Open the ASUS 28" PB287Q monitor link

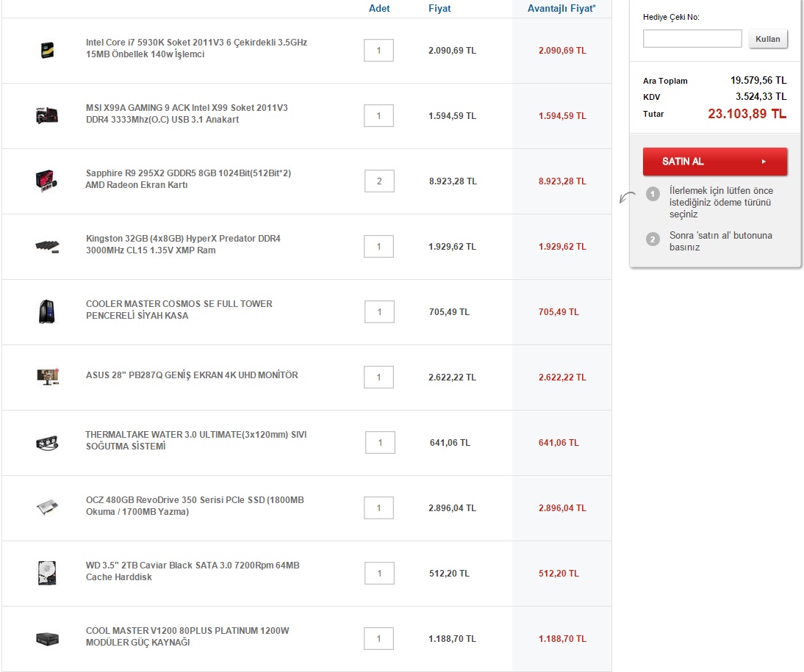click(x=192, y=375)
